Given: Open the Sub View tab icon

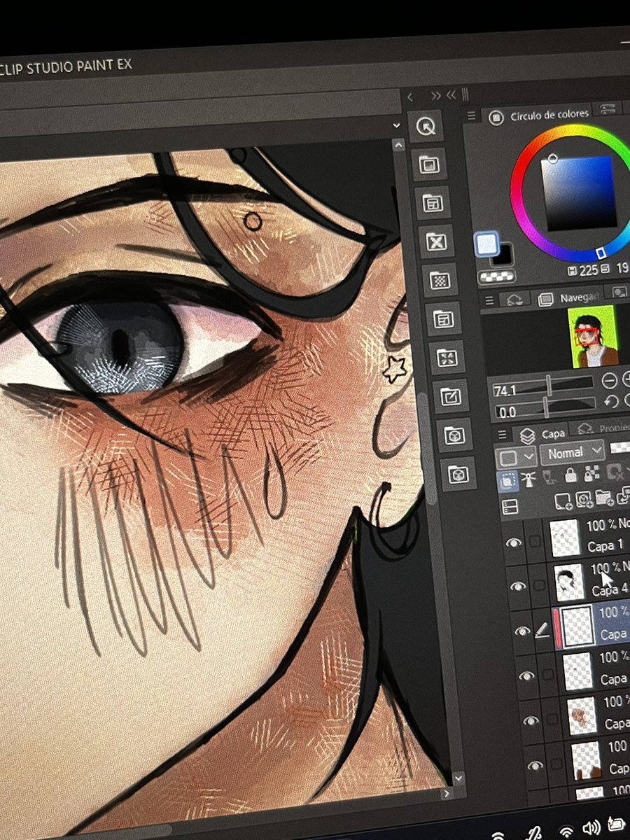Looking at the screenshot, I should [619, 292].
